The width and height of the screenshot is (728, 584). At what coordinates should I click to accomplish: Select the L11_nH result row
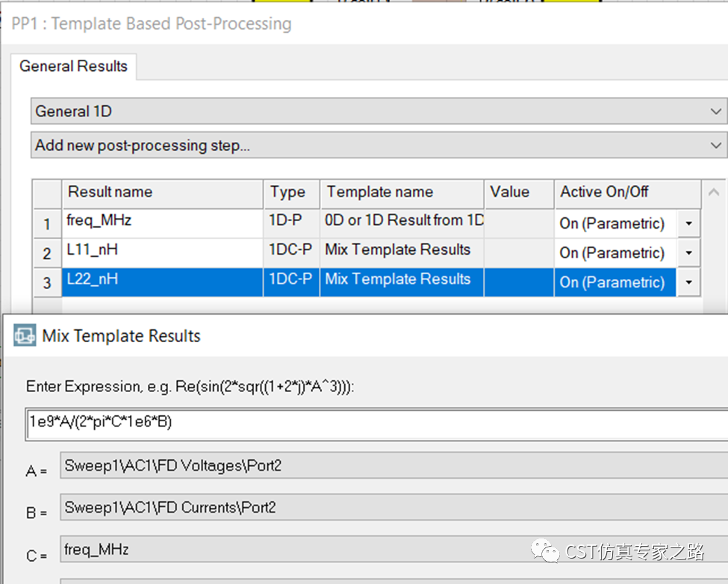pyautogui.click(x=367, y=253)
